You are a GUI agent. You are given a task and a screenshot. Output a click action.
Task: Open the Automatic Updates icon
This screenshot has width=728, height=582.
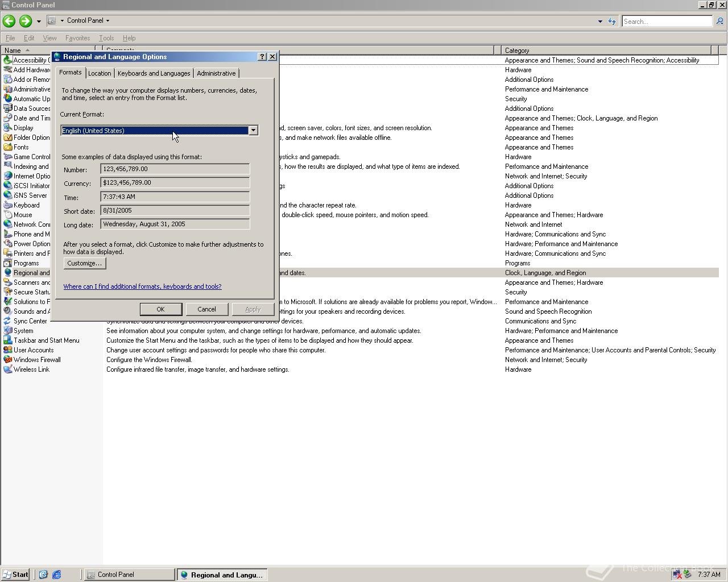point(8,99)
